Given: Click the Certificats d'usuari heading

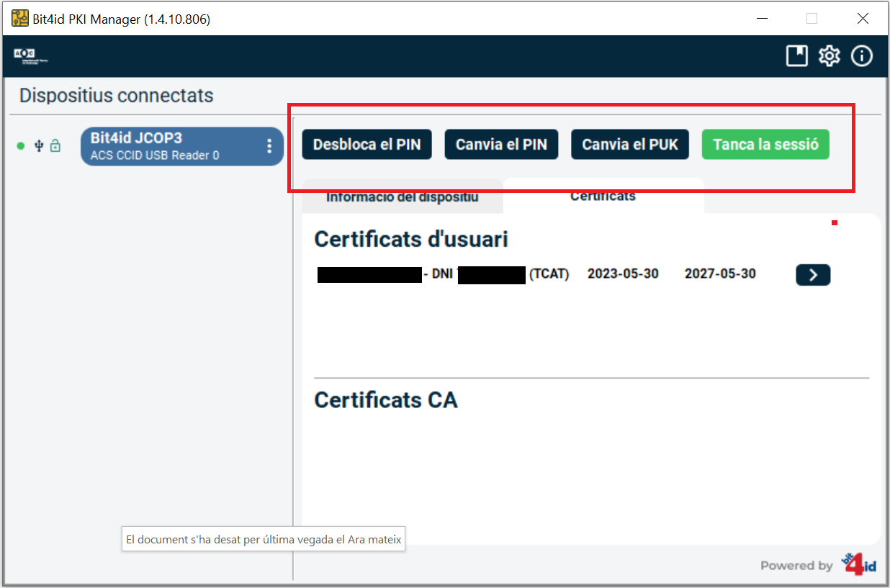Looking at the screenshot, I should [411, 239].
